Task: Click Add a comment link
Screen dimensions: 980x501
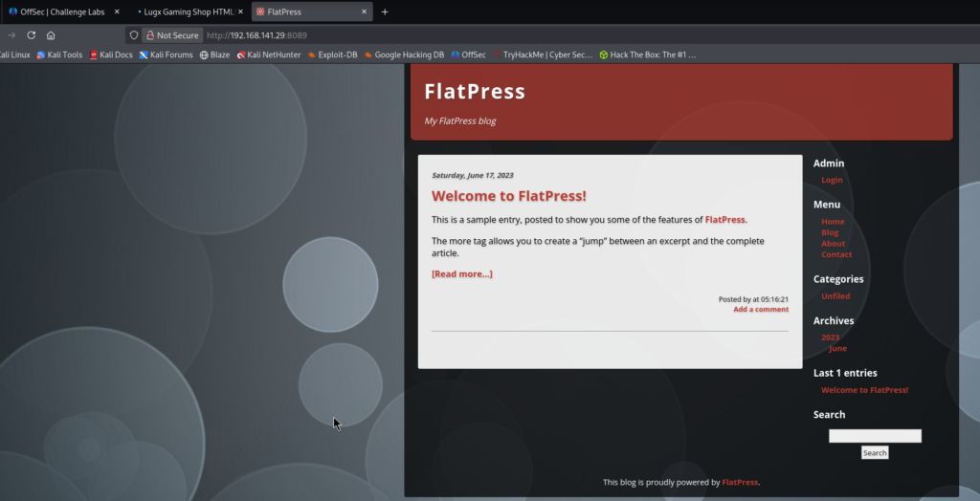Action: coord(761,310)
